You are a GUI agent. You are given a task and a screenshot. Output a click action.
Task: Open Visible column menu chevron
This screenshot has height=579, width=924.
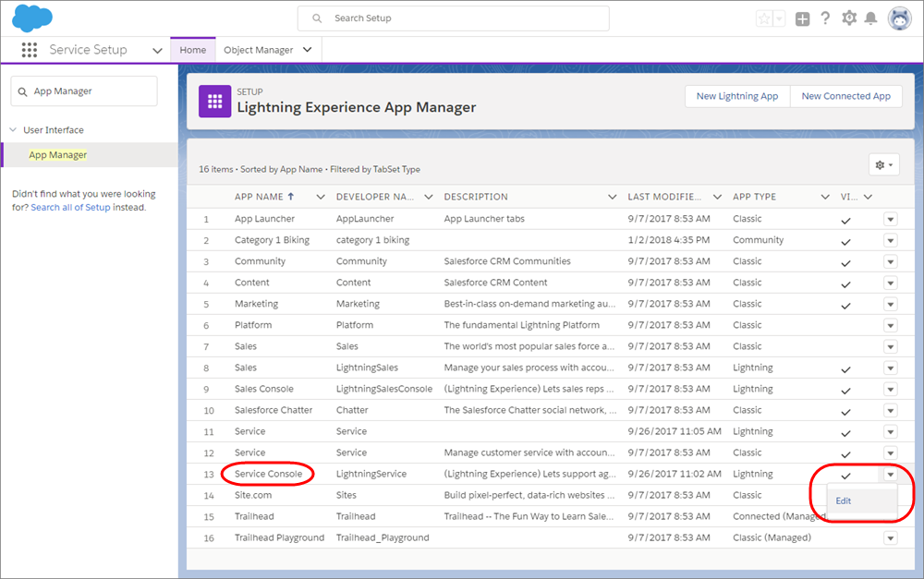click(x=868, y=197)
